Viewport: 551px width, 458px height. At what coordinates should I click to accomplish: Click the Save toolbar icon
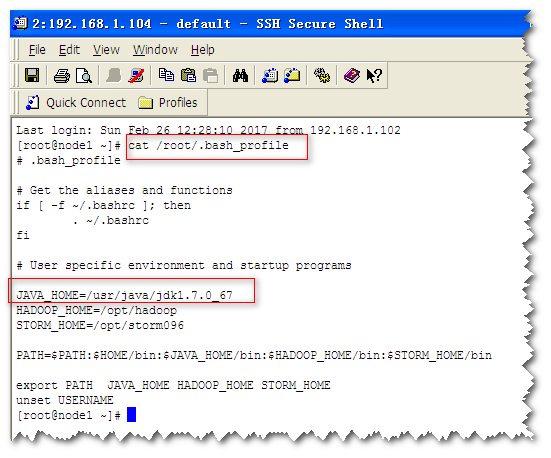click(x=32, y=75)
